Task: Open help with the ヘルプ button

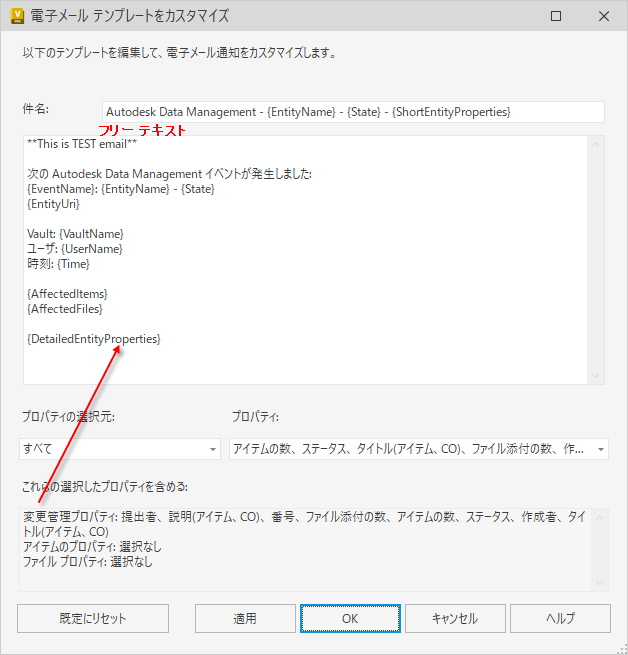Action: click(x=560, y=618)
